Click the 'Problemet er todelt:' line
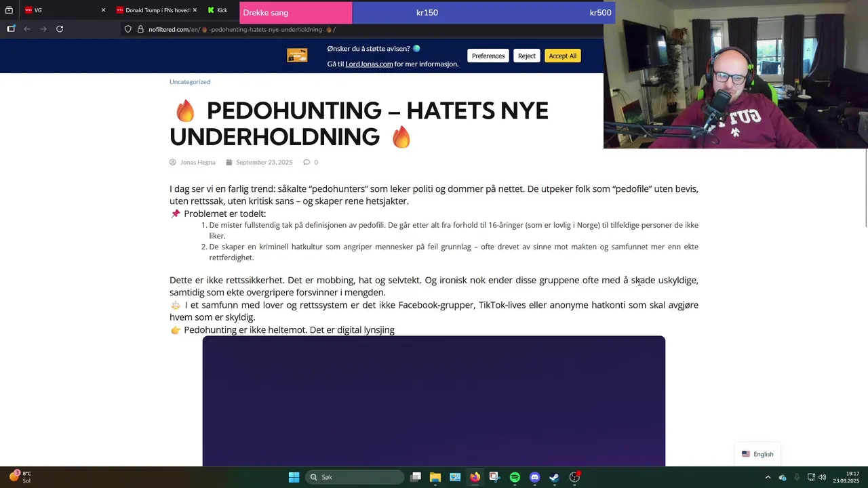Viewport: 868px width, 488px height. 224,214
